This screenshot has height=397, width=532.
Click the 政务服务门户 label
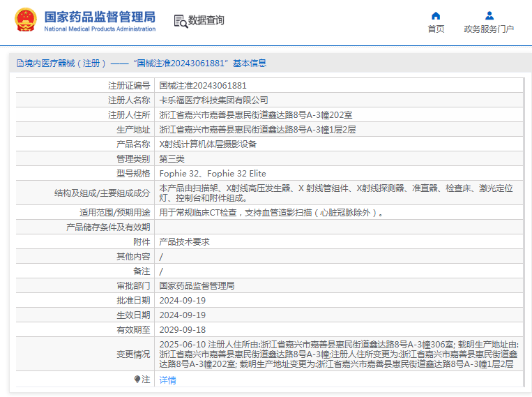(x=489, y=29)
